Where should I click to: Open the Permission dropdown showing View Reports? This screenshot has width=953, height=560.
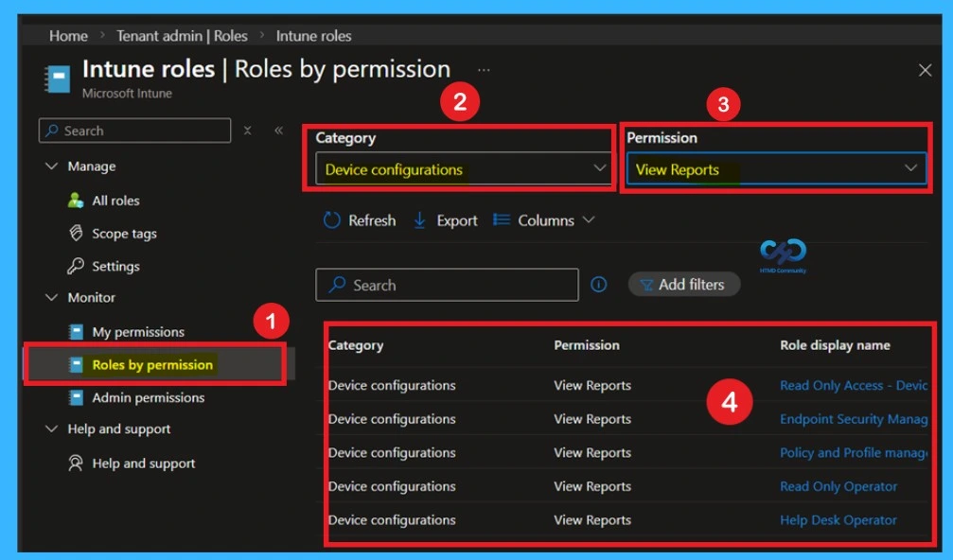tap(776, 168)
